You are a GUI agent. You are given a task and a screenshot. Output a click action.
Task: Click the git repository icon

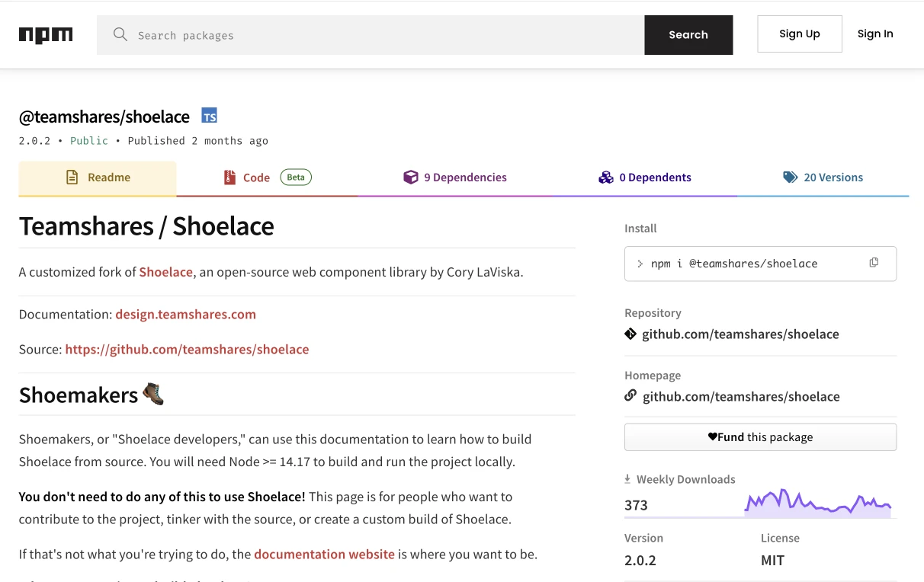pos(630,334)
